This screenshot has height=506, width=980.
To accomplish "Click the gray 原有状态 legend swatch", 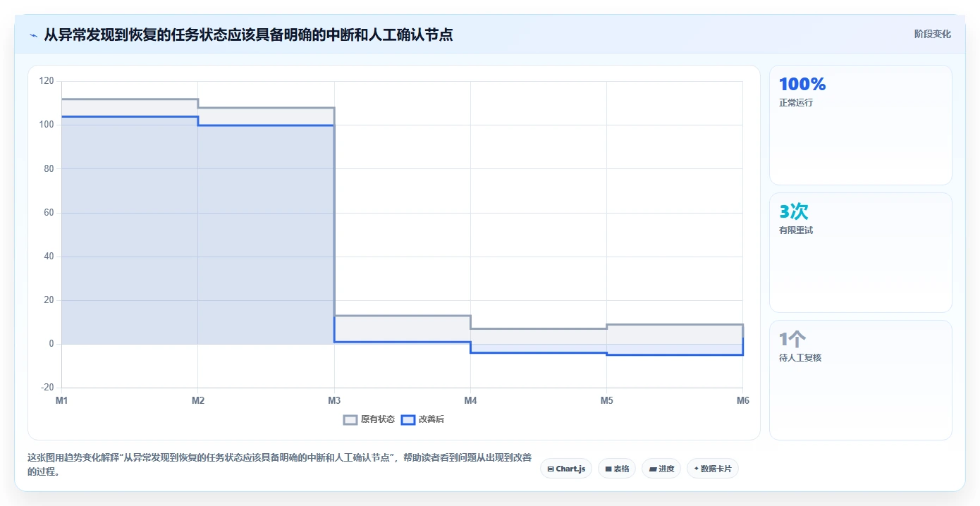I will click(350, 419).
